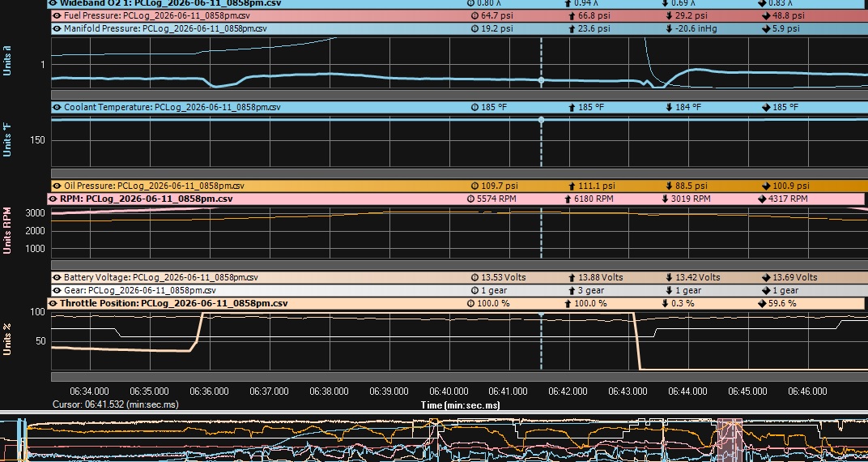Click the max arrow icon beside 66.8 psi
The image size is (868, 462).
tap(572, 15)
